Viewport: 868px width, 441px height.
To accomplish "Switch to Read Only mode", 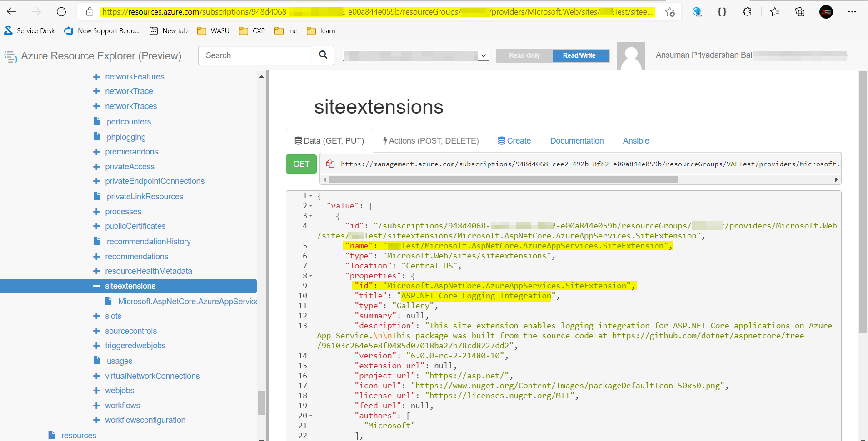I will click(x=524, y=55).
